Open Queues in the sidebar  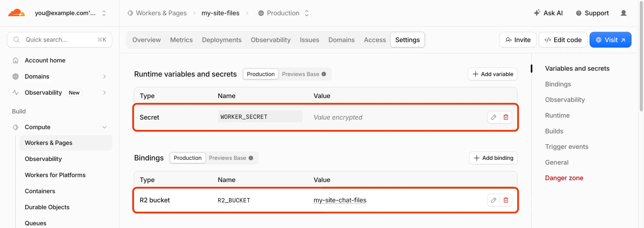(35, 223)
